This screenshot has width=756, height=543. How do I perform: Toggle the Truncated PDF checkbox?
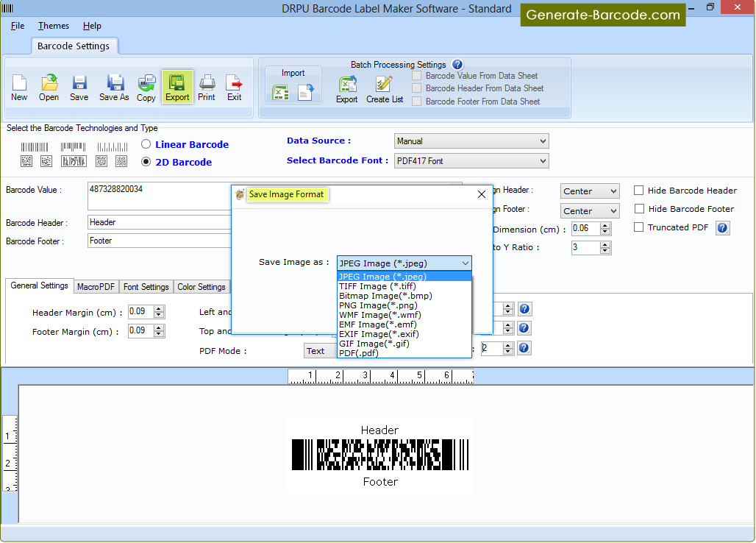[x=639, y=227]
